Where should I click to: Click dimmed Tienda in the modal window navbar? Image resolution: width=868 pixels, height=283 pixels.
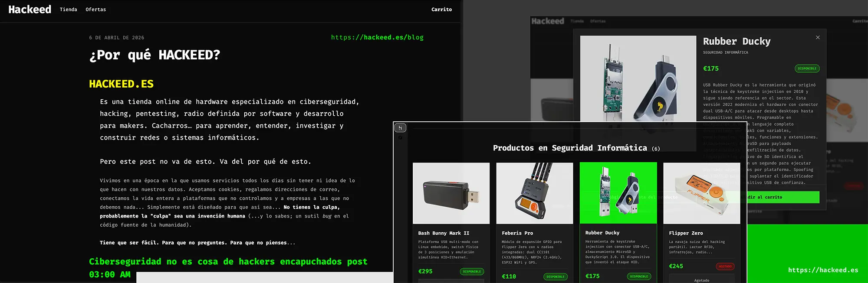pos(577,21)
